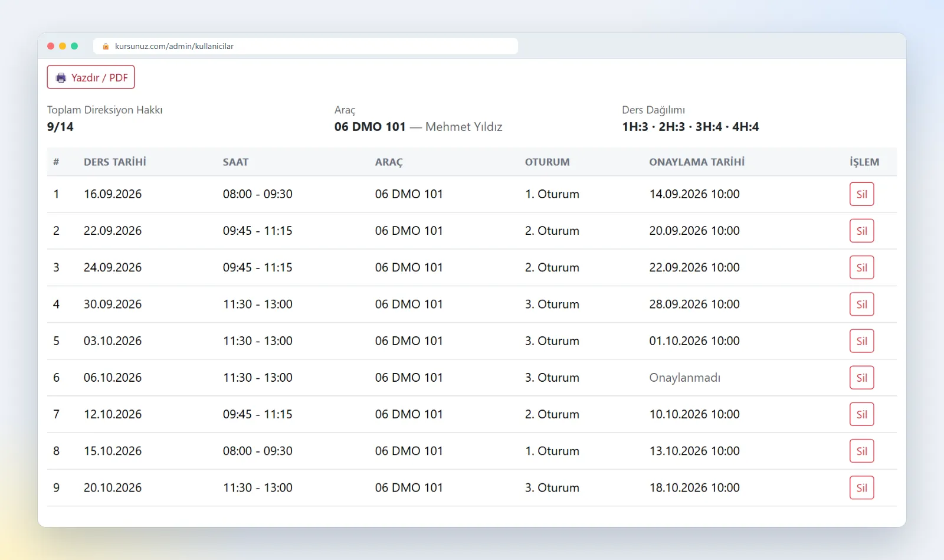Click the DERS TARİHİ column header
The width and height of the screenshot is (944, 560).
tap(115, 162)
